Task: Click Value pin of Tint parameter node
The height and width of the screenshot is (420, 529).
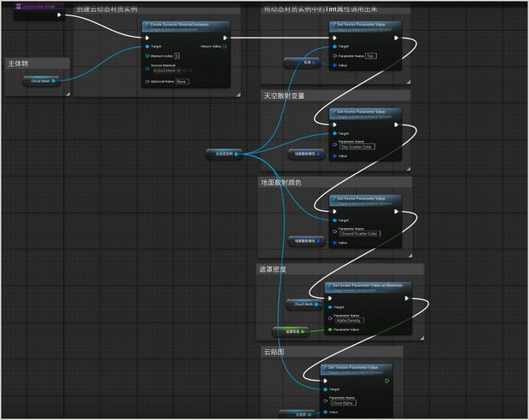Action: (x=334, y=66)
